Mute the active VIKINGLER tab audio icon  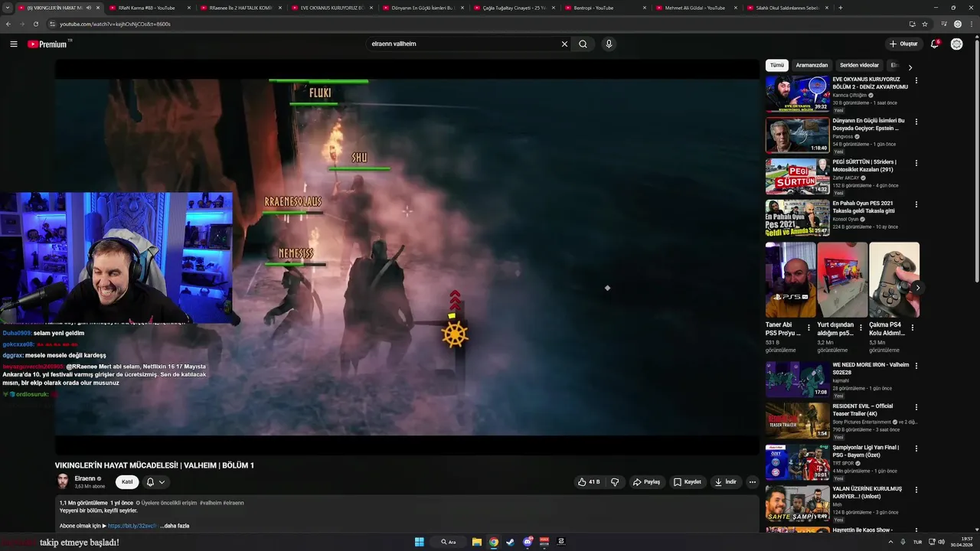point(88,8)
